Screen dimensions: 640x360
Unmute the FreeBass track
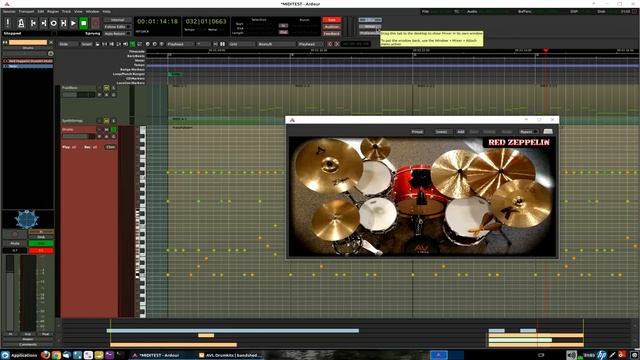pos(107,88)
